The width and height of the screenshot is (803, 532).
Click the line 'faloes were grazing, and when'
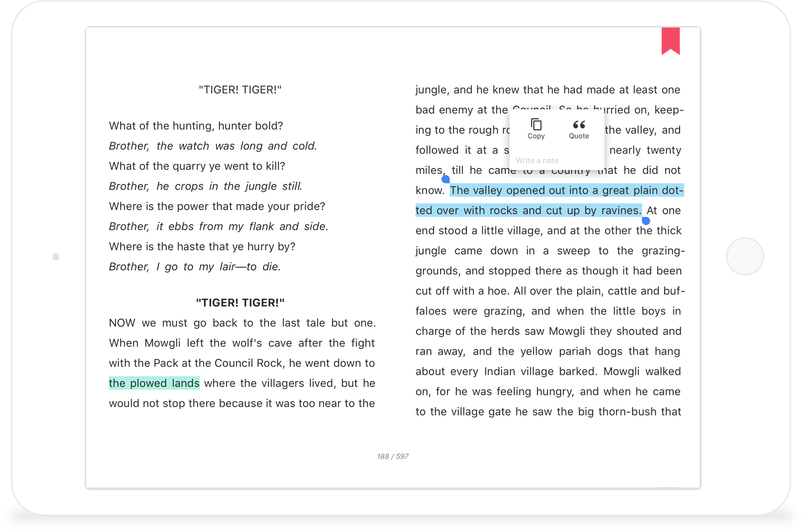[548, 311]
